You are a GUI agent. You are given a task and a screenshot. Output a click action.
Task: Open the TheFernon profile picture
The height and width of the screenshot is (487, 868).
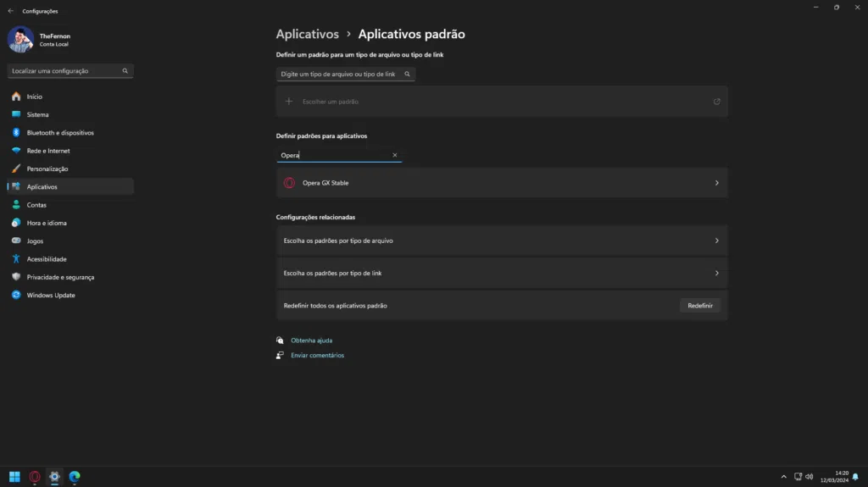pos(20,39)
